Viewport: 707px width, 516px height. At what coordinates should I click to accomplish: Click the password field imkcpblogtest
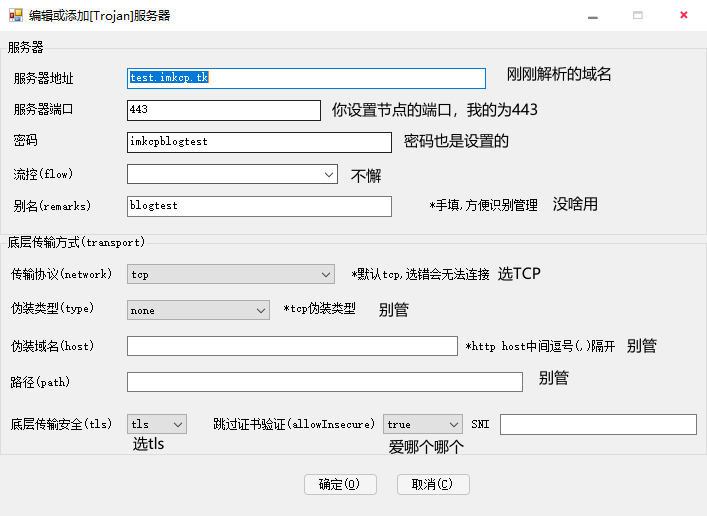click(x=259, y=142)
